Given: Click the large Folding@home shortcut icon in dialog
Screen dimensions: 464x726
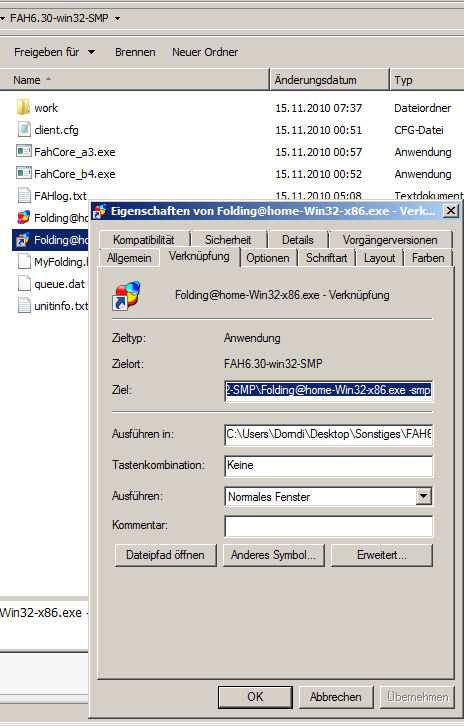Looking at the screenshot, I should (x=126, y=295).
